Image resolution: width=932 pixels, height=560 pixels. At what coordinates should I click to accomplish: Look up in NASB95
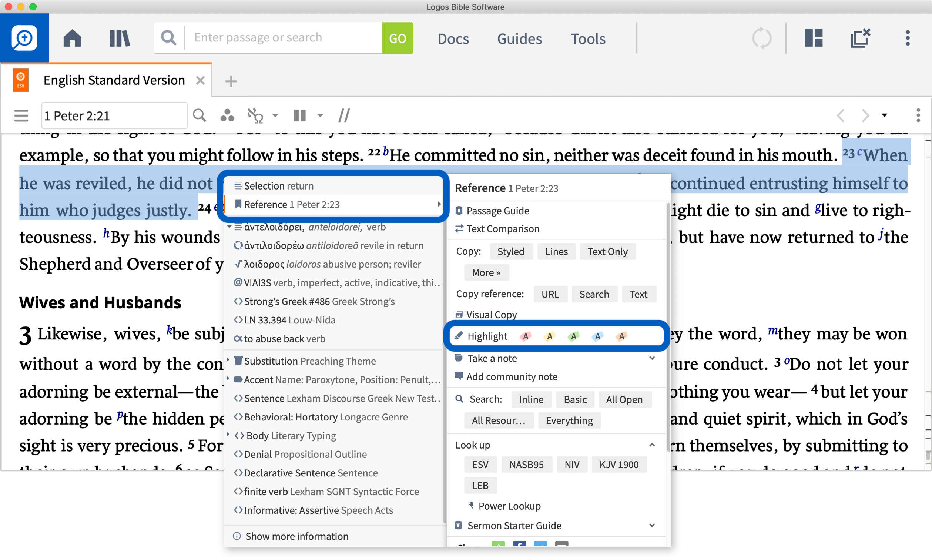point(526,465)
